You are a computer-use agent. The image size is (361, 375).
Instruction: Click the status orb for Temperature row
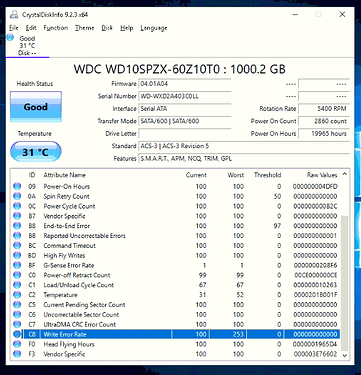click(x=17, y=295)
